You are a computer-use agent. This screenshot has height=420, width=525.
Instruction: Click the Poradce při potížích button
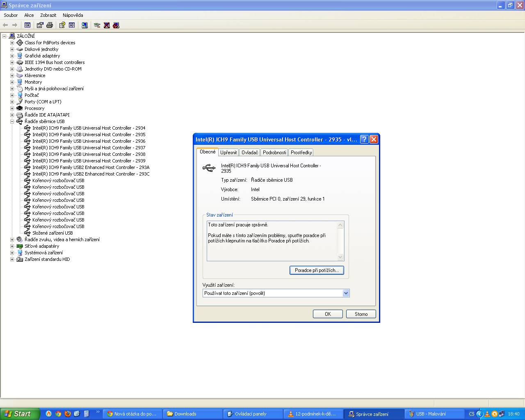click(317, 270)
